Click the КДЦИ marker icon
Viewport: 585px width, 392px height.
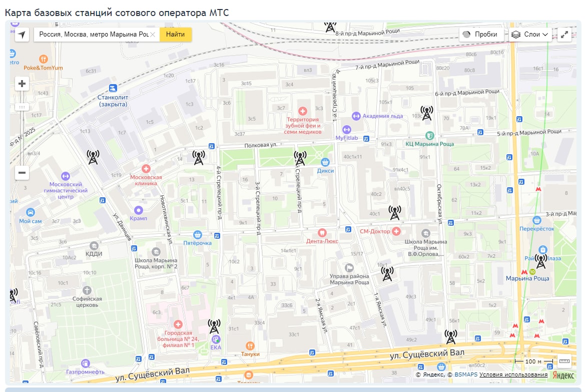pyautogui.click(x=94, y=246)
